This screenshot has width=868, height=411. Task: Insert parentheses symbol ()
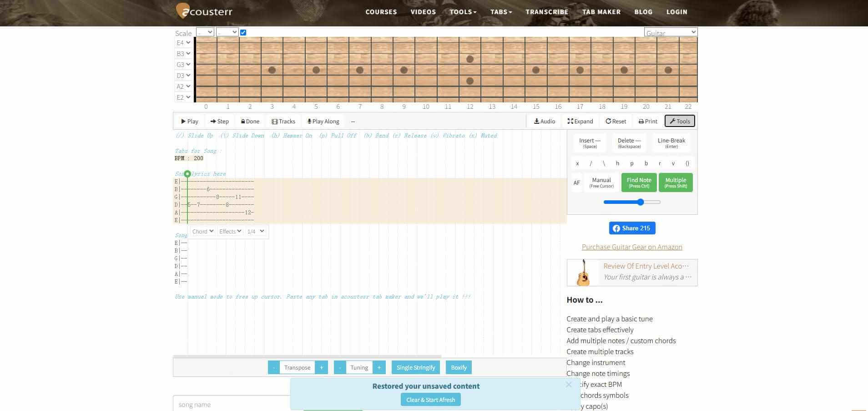click(x=687, y=163)
